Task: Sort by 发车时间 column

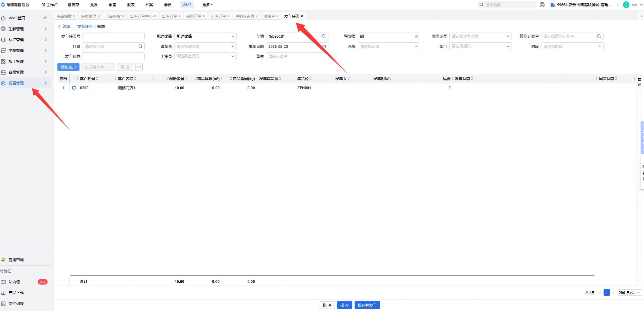Action: [390, 79]
